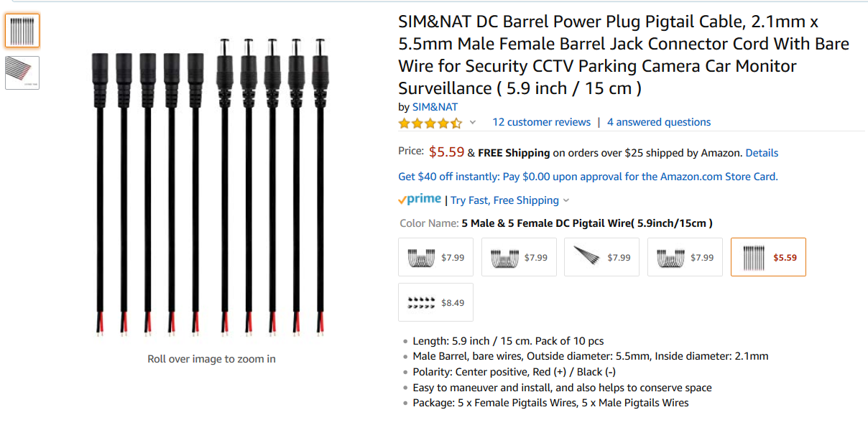Click the Prime logo
Screen dimensions: 868x425
420,200
